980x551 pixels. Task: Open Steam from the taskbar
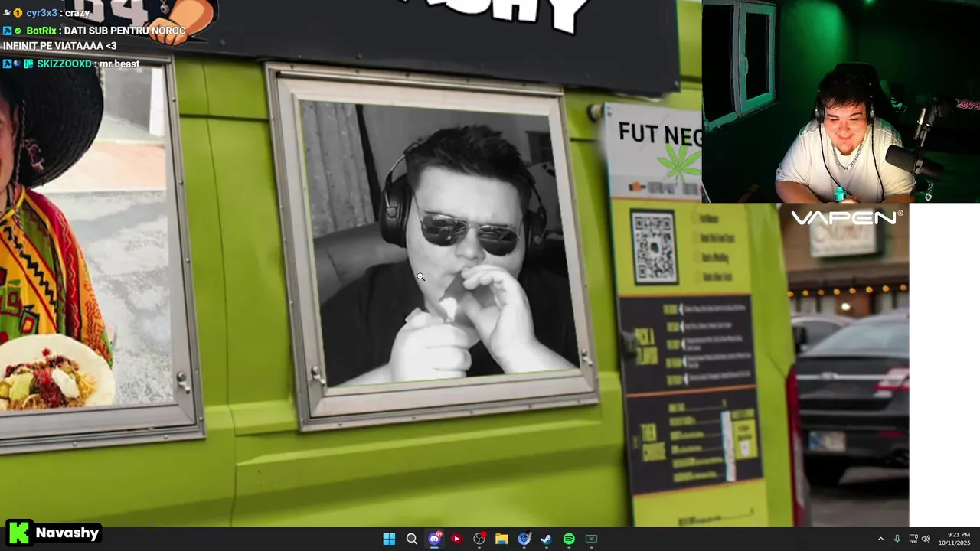point(546,539)
